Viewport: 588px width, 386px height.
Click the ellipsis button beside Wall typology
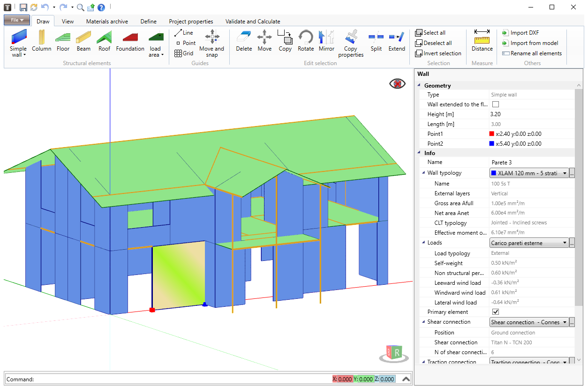coord(572,173)
